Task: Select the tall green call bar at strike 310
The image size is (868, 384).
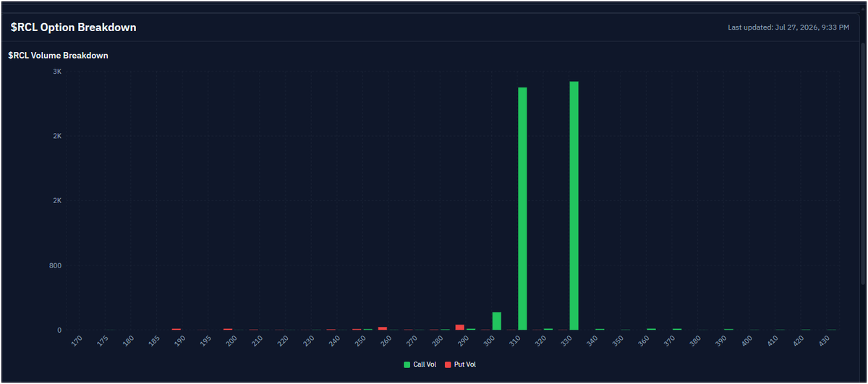Action: coord(522,209)
